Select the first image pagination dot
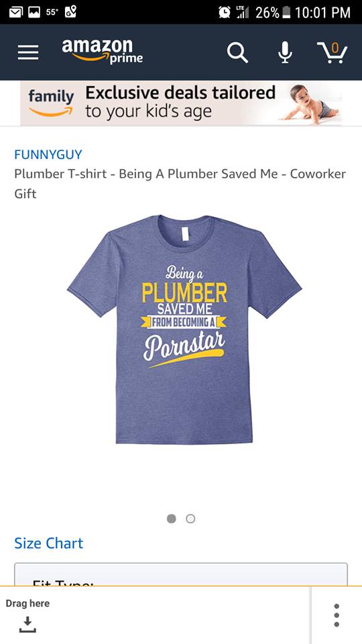Screen dimensions: 362x644 click(x=172, y=519)
